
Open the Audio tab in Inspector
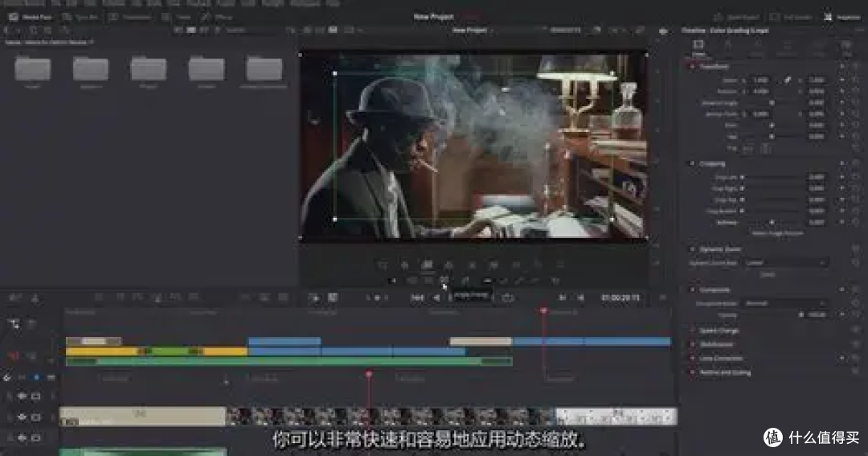pos(728,47)
